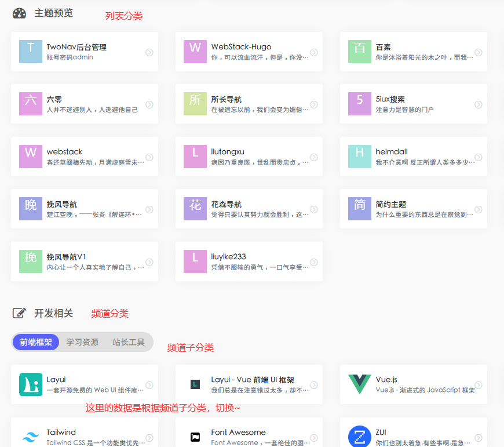Click the arrow icon on liuyike233 card

314,262
